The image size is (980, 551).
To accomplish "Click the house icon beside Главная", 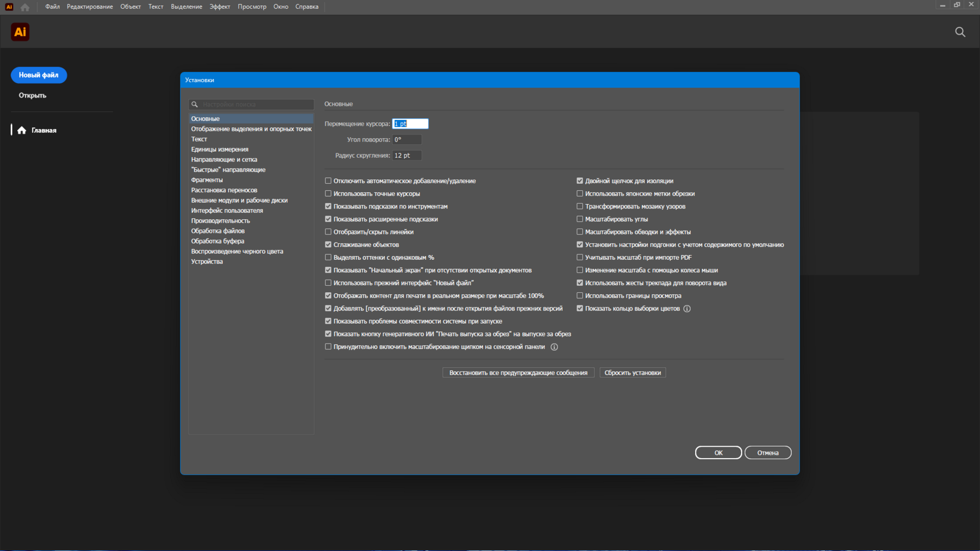I will point(22,130).
